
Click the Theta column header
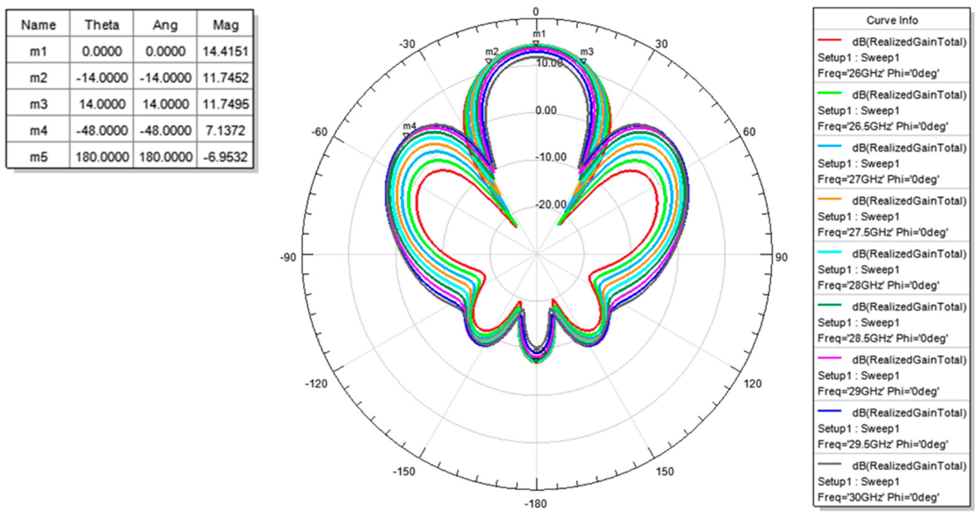click(x=102, y=25)
